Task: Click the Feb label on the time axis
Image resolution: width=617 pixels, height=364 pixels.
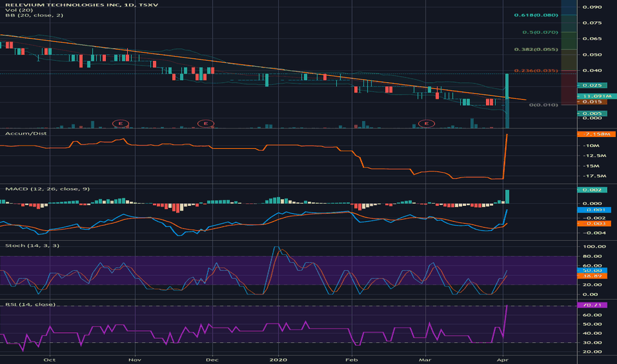Action: click(x=352, y=359)
